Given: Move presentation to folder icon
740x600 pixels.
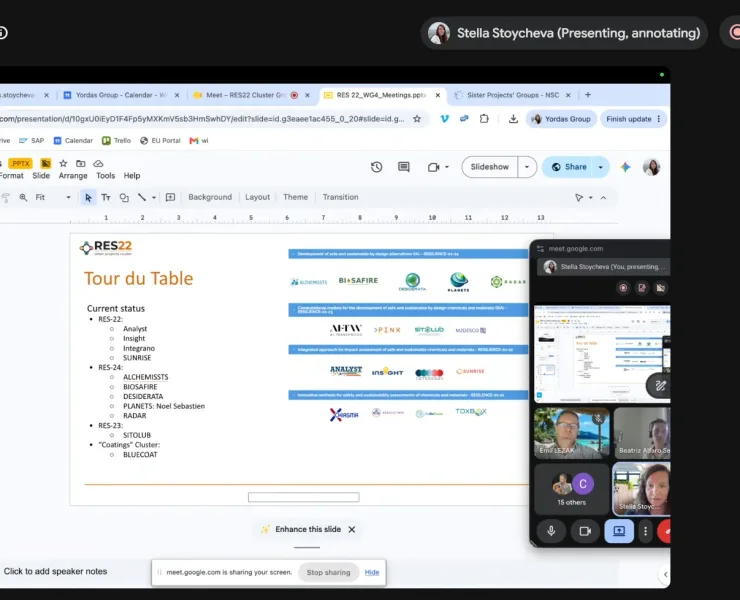Looking at the screenshot, I should [81, 163].
